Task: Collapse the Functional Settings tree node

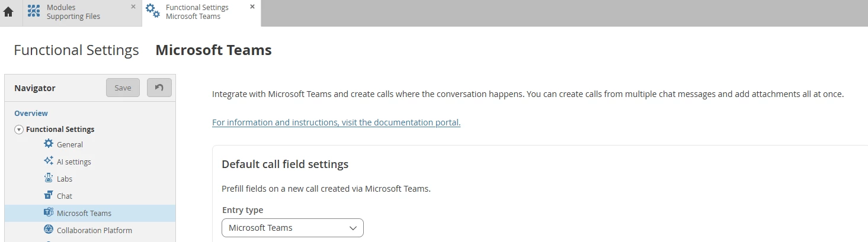Action: (x=19, y=130)
